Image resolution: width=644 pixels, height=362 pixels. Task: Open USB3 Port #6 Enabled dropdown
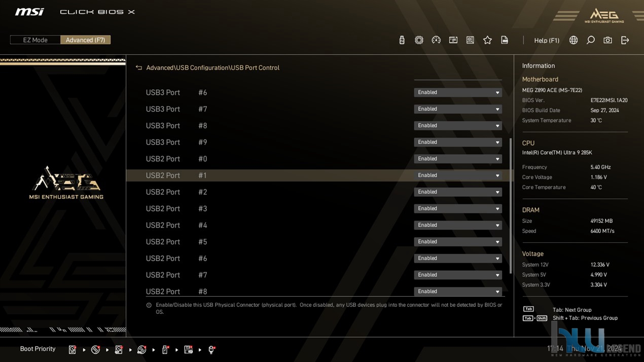pyautogui.click(x=458, y=92)
